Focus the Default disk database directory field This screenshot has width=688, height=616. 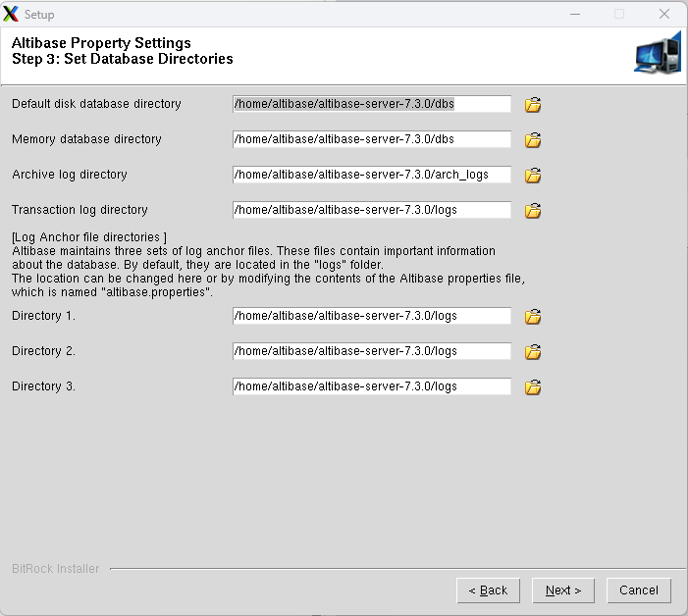[x=372, y=104]
